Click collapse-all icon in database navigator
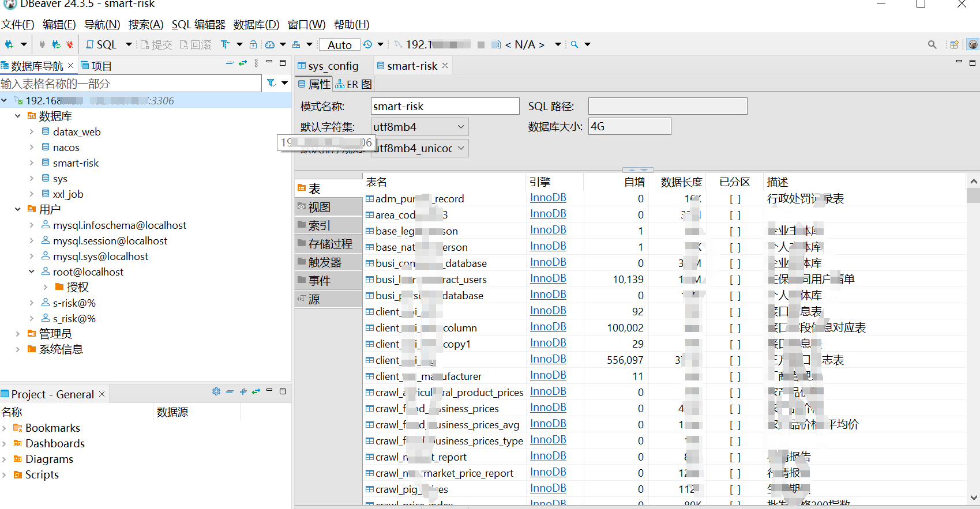Viewport: 980px width, 509px height. tap(230, 63)
